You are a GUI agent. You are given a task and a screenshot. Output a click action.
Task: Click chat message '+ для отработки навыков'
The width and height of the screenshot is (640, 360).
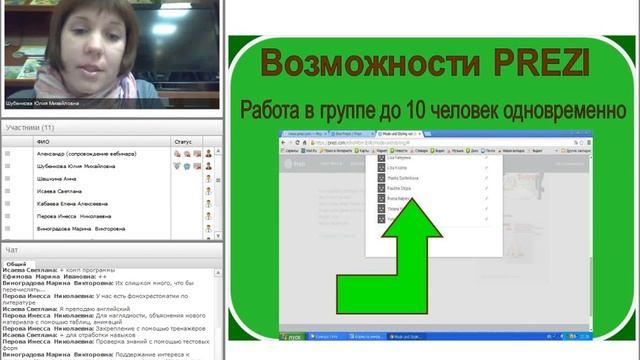pos(97,335)
